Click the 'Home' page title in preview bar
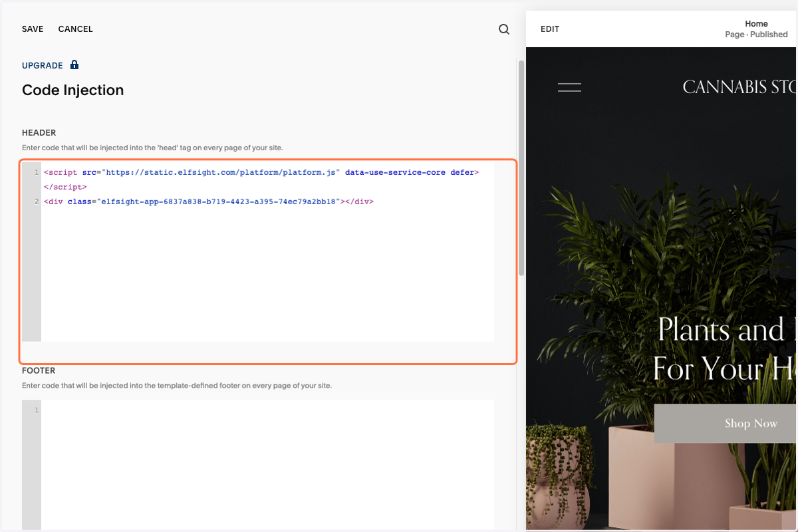 pyautogui.click(x=757, y=24)
